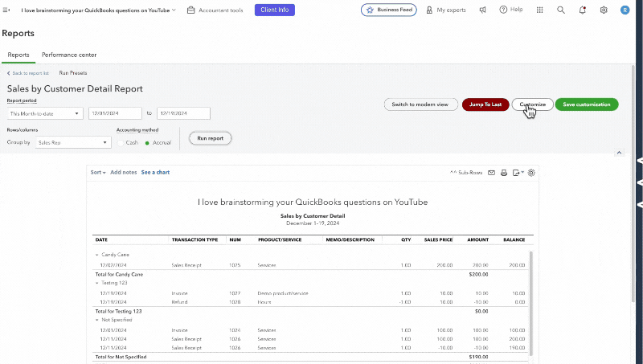643x364 pixels.
Task: Click the Business Feed button
Action: click(x=389, y=10)
